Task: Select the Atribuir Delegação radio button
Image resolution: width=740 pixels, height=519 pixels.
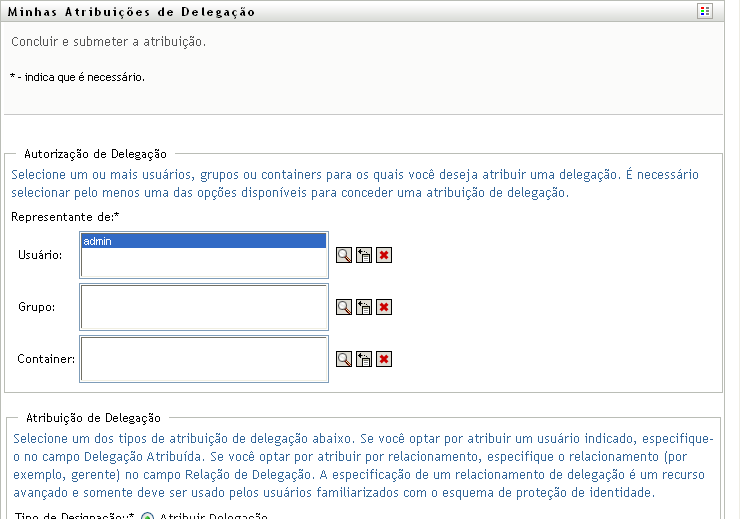Action: [147, 516]
